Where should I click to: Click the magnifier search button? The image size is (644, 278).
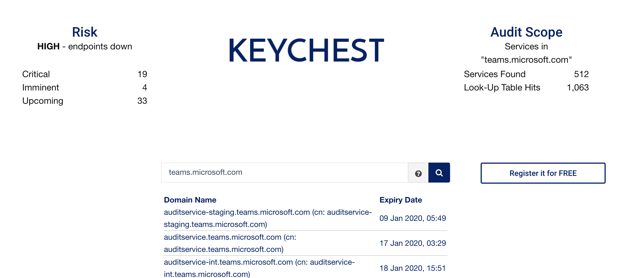coord(439,173)
